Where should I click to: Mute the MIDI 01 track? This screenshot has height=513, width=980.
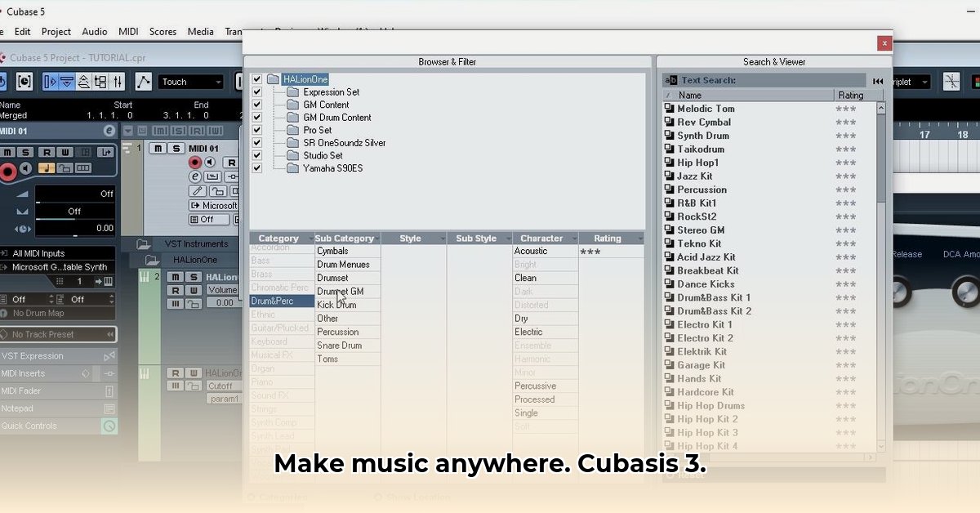158,148
